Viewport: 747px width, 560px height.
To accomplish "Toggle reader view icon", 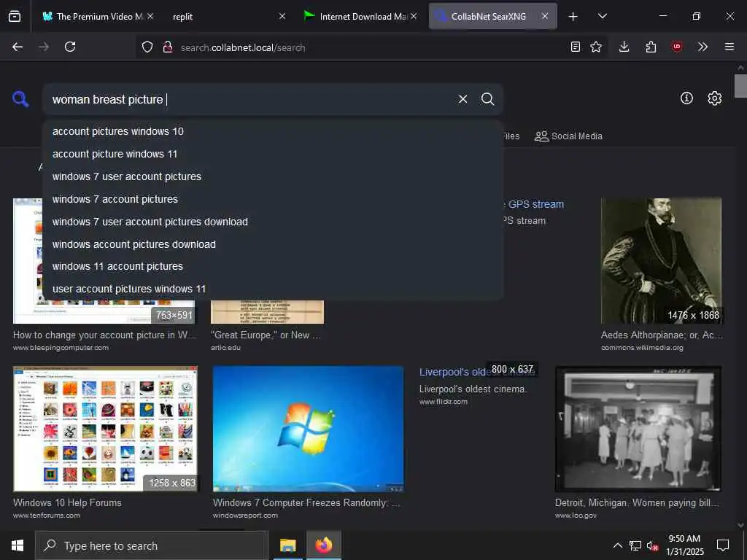I will [x=576, y=47].
